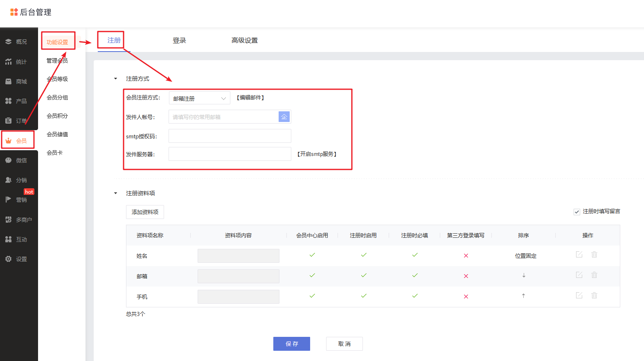644x361 pixels.
Task: Click the 保存 button
Action: [291, 344]
